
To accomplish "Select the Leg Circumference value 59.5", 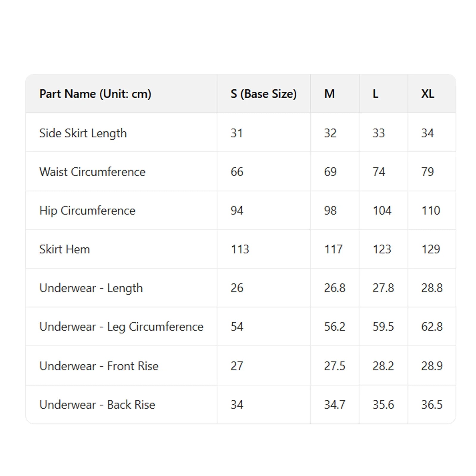I will (383, 327).
